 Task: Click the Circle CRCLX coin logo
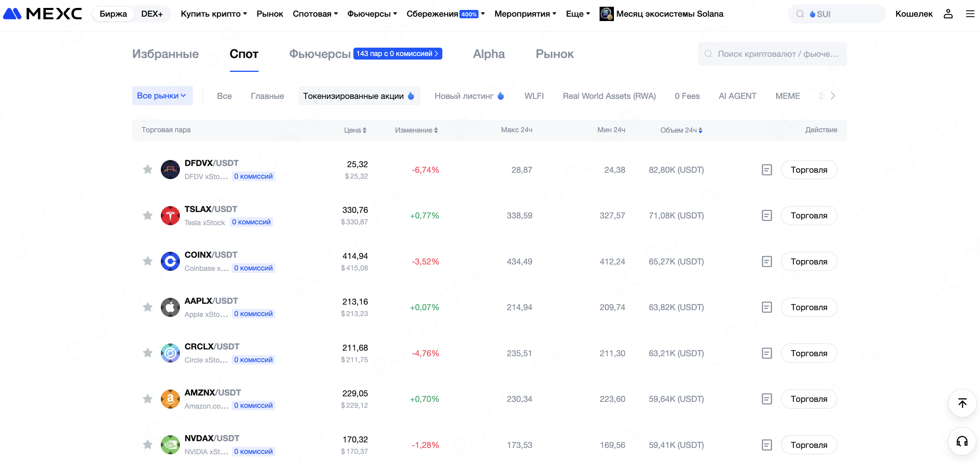point(170,353)
